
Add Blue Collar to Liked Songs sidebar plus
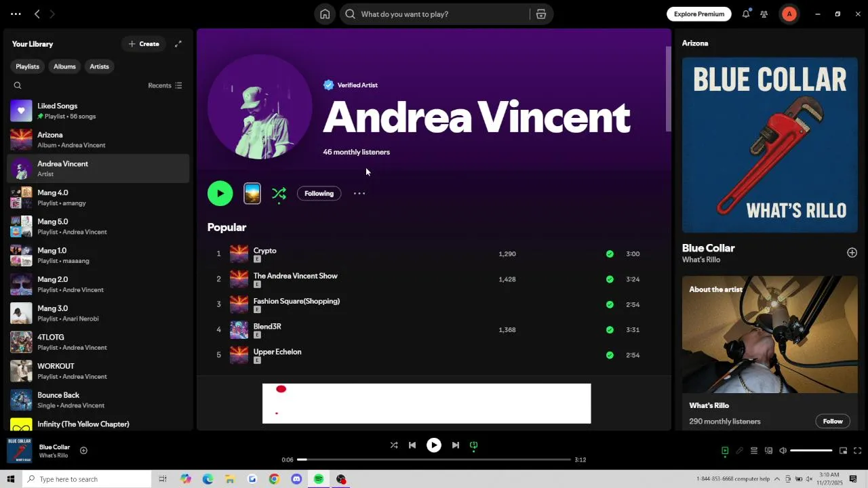pos(852,253)
